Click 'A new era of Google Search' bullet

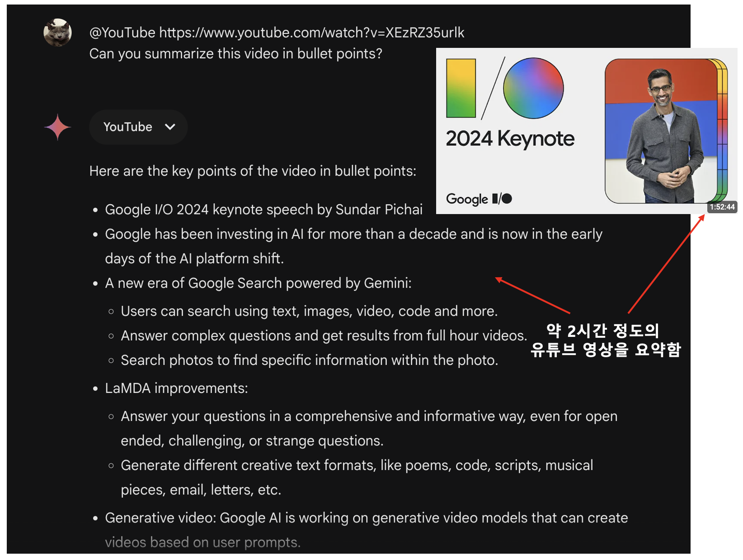(x=258, y=283)
